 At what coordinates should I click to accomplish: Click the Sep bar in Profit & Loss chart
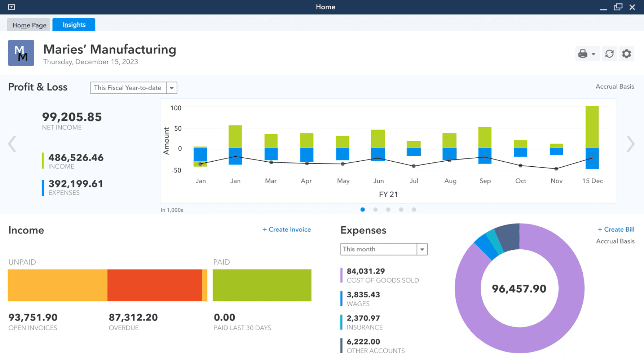coord(485,145)
